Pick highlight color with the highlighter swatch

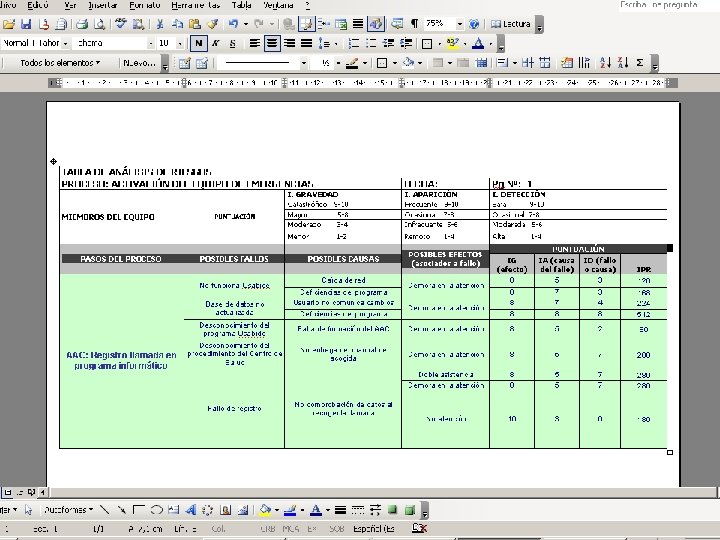pyautogui.click(x=452, y=44)
